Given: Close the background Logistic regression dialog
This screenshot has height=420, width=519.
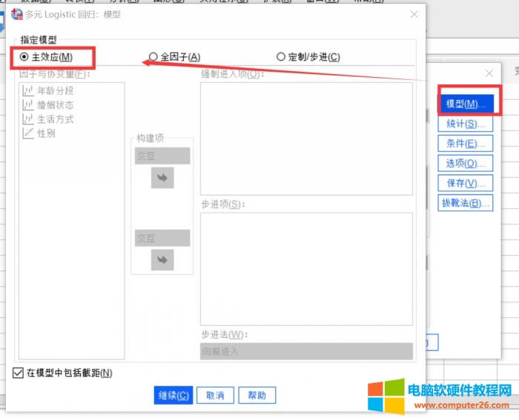Looking at the screenshot, I should click(489, 73).
